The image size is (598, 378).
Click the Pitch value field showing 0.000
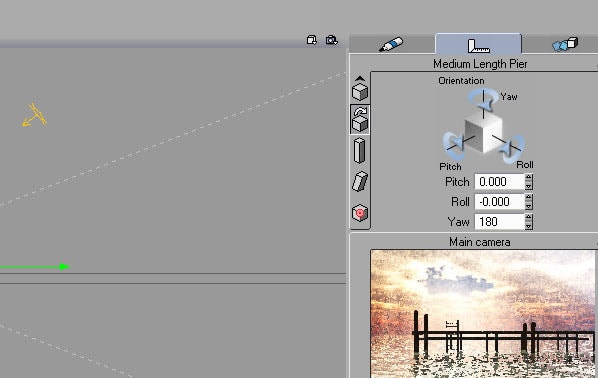tap(499, 182)
